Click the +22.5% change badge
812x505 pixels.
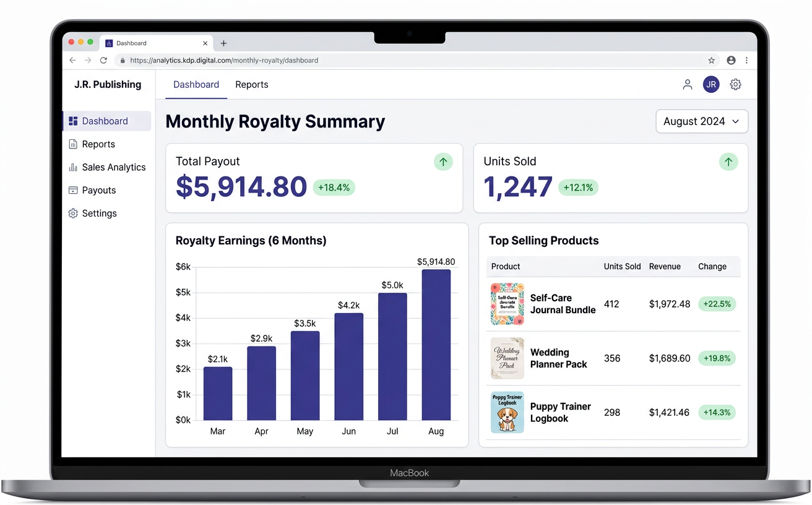point(717,304)
